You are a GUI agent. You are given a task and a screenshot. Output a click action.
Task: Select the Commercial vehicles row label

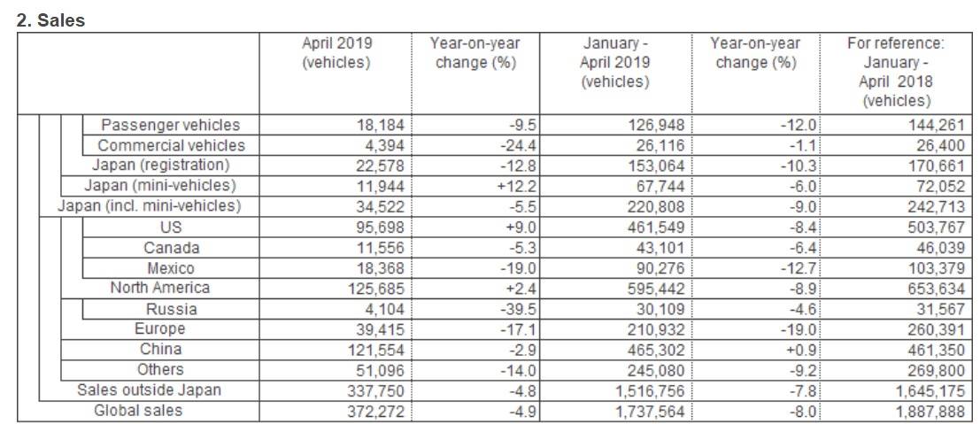(171, 145)
